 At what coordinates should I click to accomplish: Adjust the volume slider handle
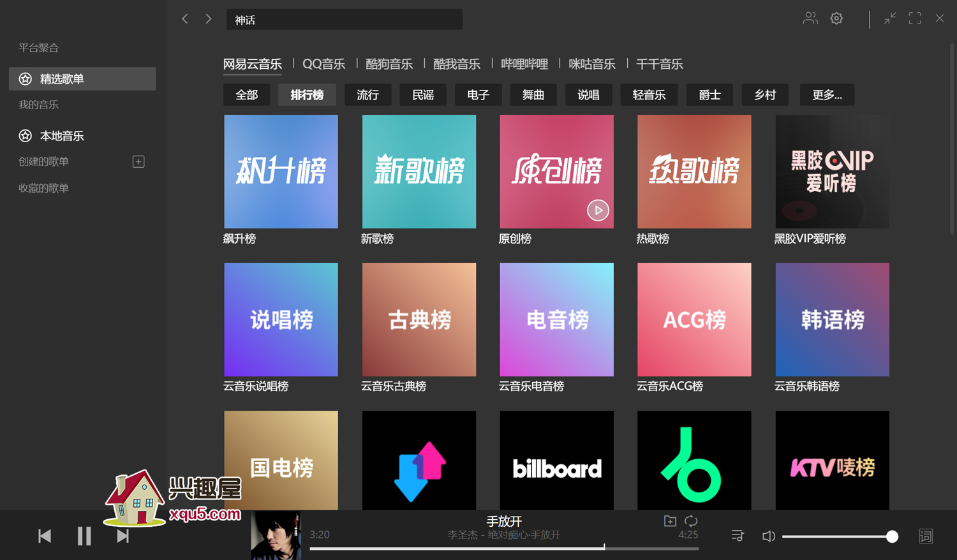click(x=892, y=537)
